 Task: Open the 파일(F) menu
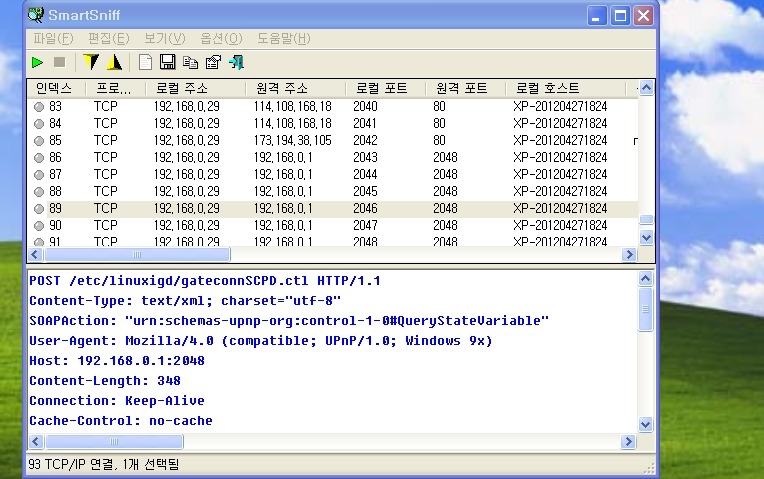(x=53, y=38)
